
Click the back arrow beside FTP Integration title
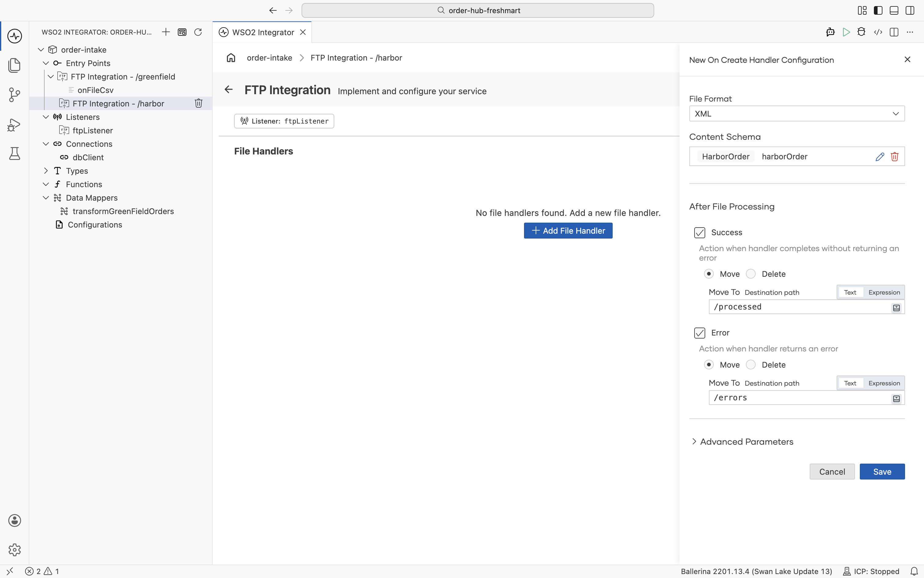pyautogui.click(x=229, y=89)
